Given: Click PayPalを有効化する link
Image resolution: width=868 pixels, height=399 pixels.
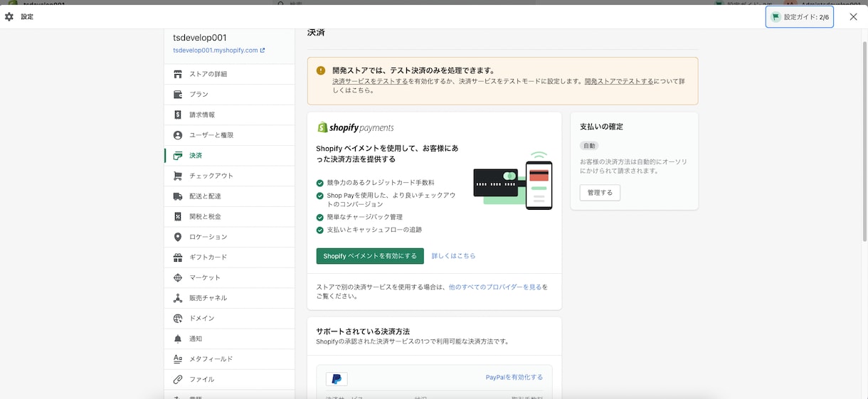Looking at the screenshot, I should pos(514,378).
